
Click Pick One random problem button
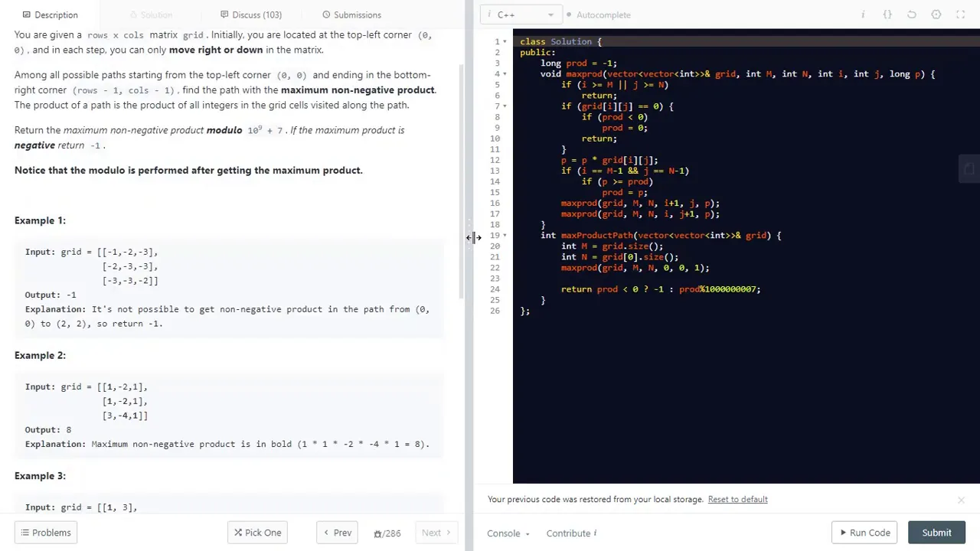(x=257, y=533)
